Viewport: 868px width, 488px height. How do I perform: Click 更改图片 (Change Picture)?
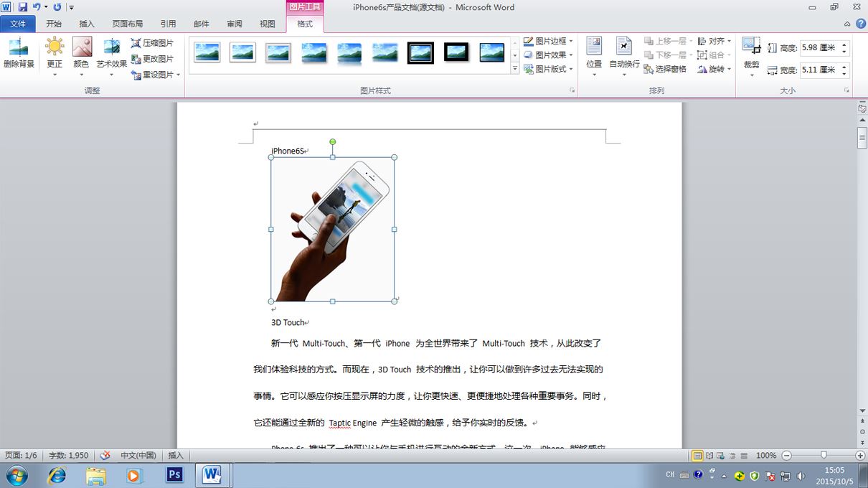click(153, 59)
